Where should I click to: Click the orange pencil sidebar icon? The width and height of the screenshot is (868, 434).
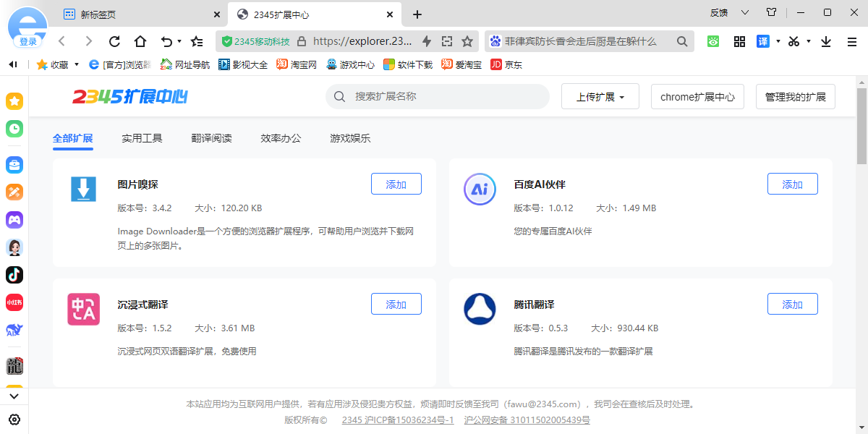click(x=14, y=192)
